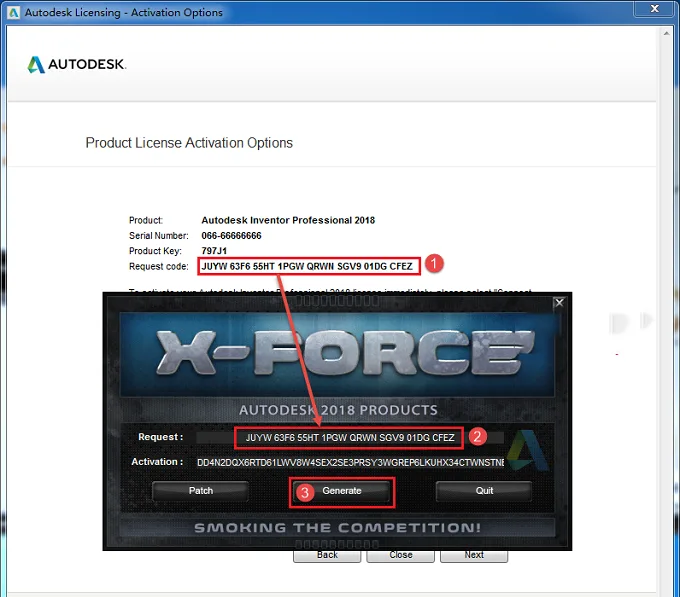Click the Generate button
680x597 pixels.
click(342, 491)
